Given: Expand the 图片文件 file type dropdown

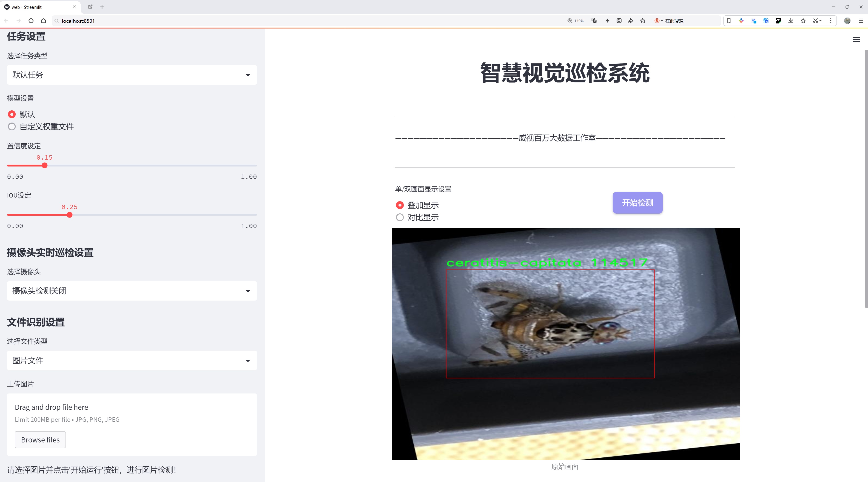Looking at the screenshot, I should pos(132,360).
